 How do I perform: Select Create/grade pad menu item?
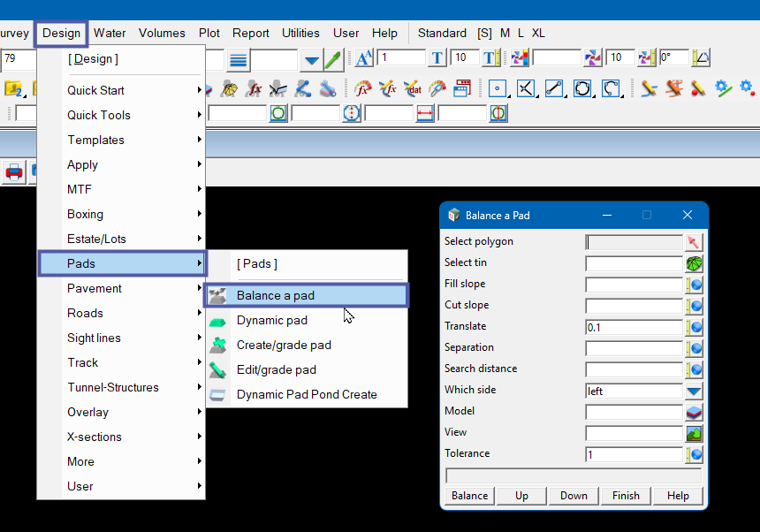tap(284, 345)
